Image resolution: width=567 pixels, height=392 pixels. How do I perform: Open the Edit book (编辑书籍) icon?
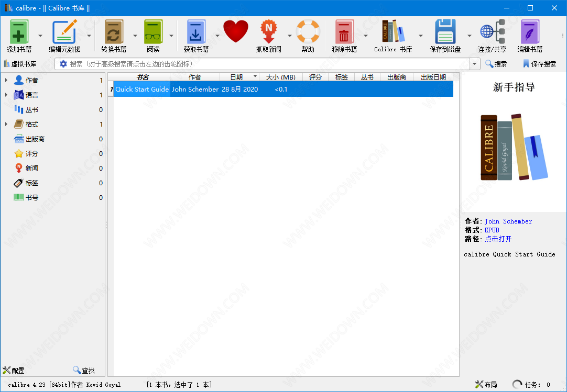[x=530, y=32]
